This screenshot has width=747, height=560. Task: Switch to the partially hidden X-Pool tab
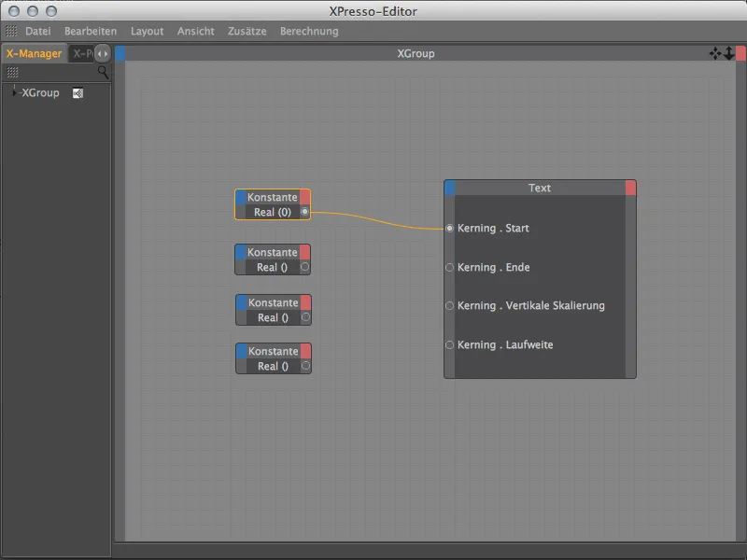click(x=82, y=53)
